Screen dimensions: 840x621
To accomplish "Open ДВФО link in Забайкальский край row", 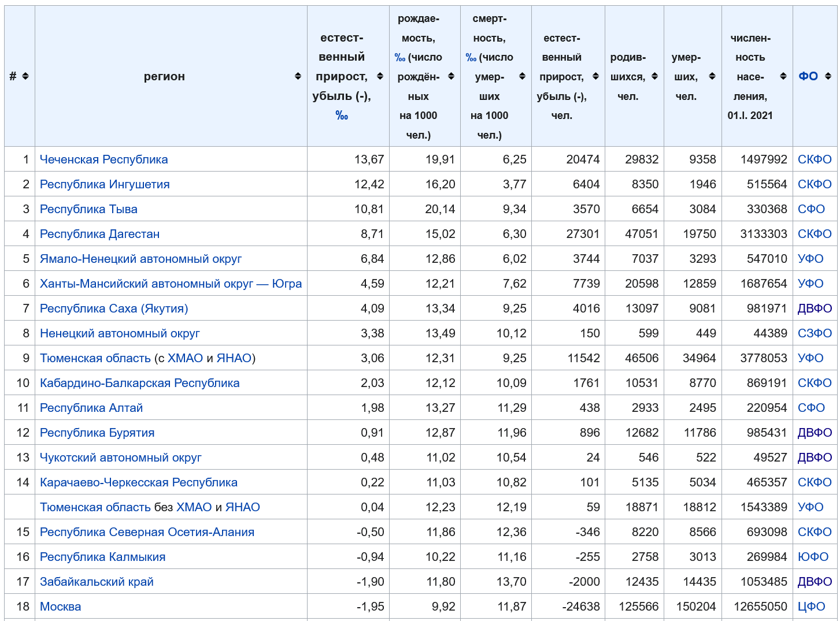I will (815, 582).
